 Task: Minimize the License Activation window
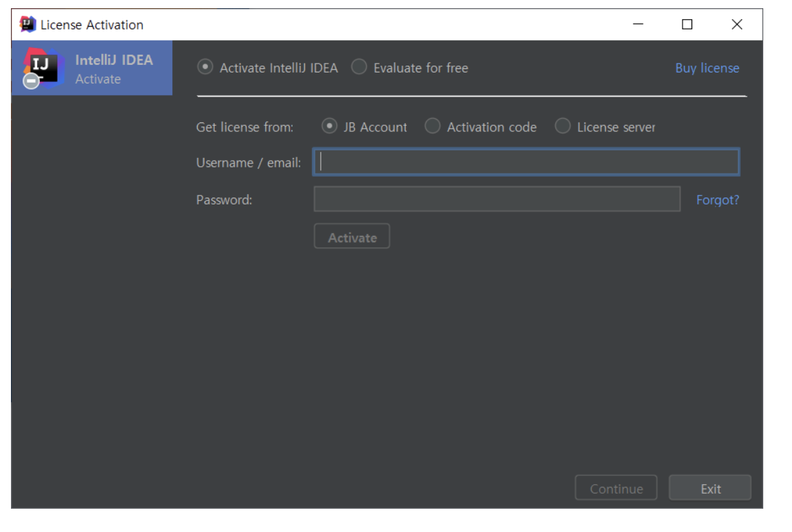coord(638,24)
